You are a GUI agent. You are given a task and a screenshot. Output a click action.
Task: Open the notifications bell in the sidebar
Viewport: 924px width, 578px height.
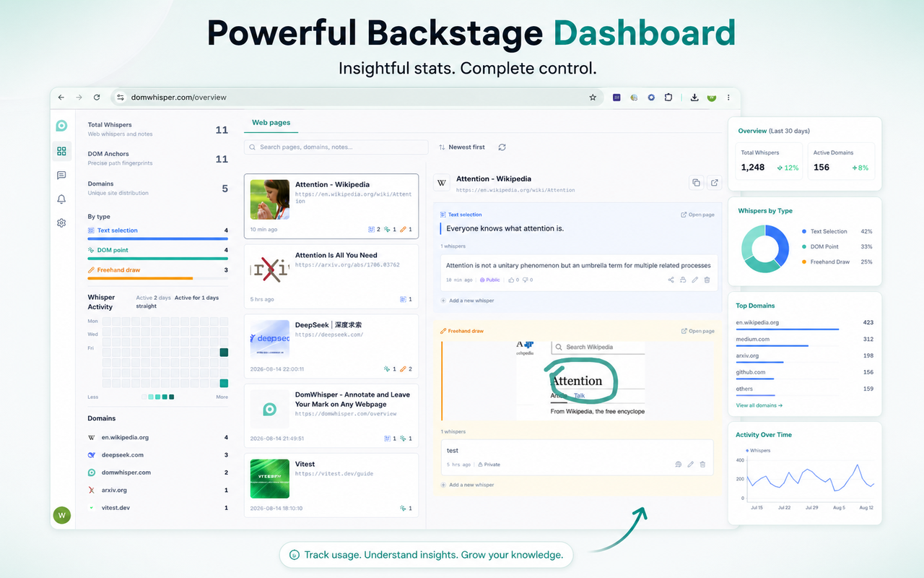61,199
